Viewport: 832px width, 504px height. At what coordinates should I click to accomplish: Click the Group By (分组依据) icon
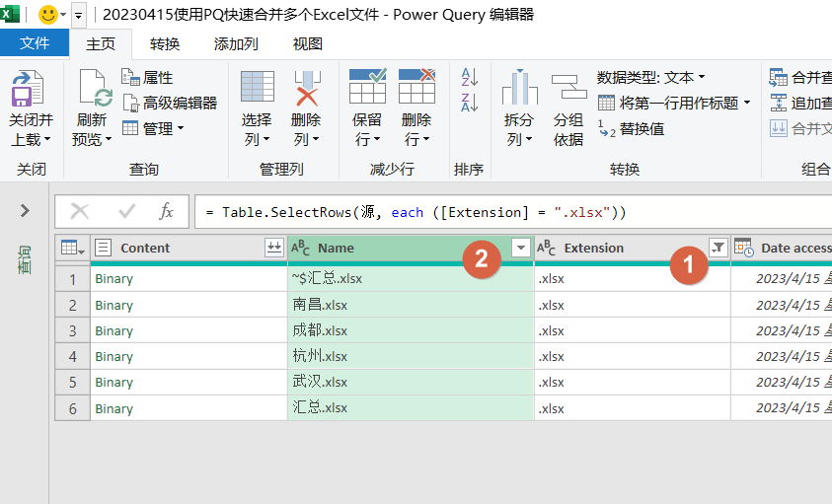click(568, 87)
